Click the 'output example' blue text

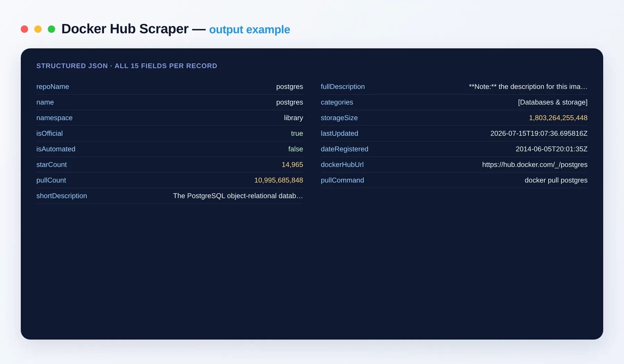[x=250, y=30]
